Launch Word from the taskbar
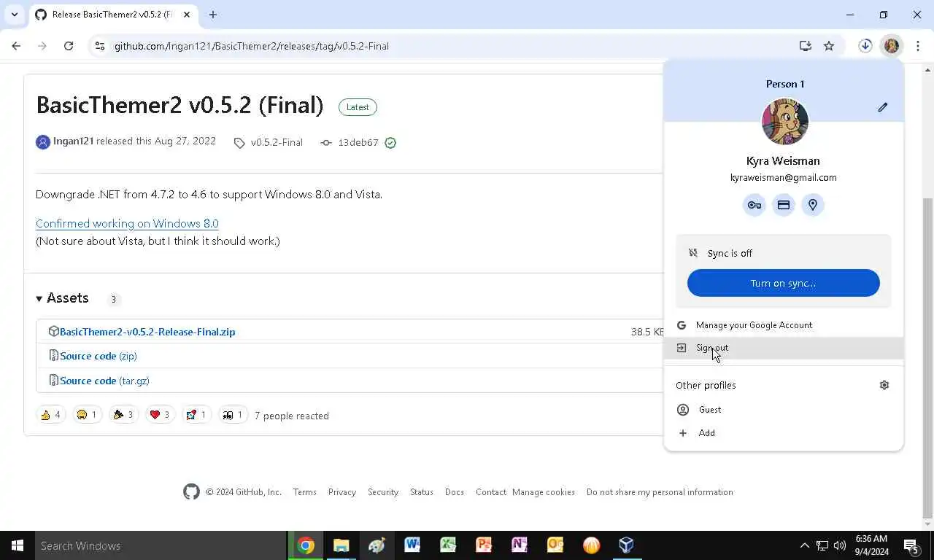The height and width of the screenshot is (560, 934). [412, 545]
